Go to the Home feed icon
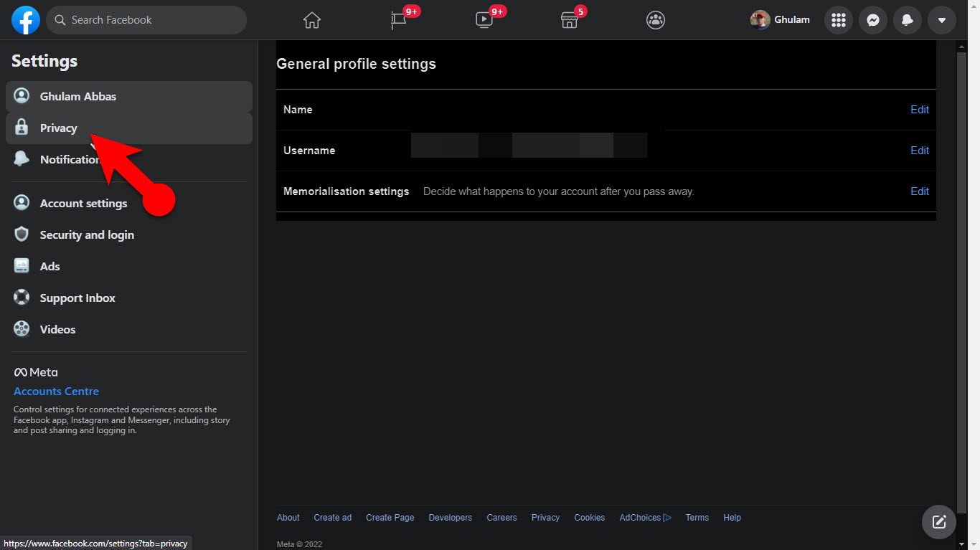The image size is (980, 550). pyautogui.click(x=311, y=20)
